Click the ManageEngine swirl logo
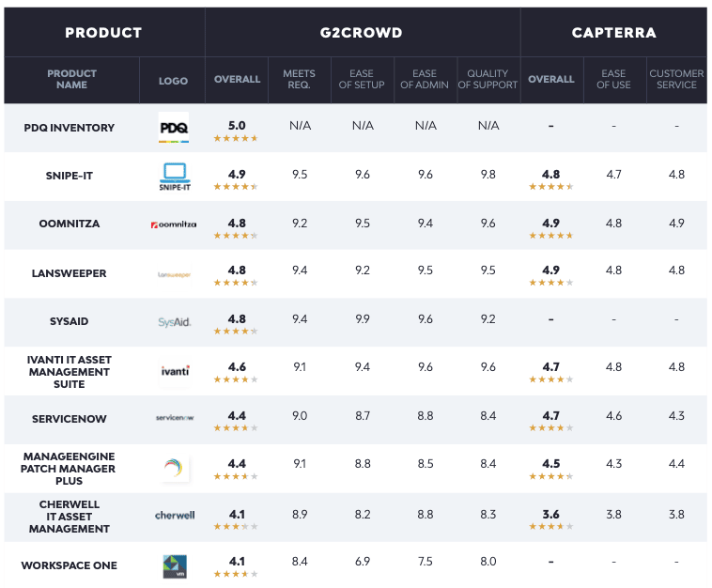Image resolution: width=712 pixels, height=588 pixels. [x=174, y=468]
